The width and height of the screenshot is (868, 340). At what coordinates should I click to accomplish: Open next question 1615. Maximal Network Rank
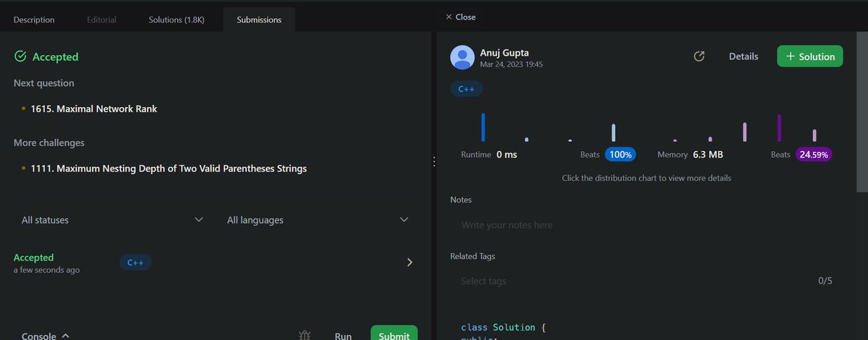click(94, 109)
